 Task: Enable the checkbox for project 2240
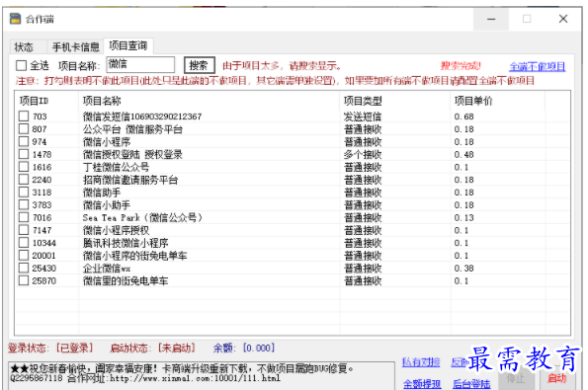(x=24, y=180)
